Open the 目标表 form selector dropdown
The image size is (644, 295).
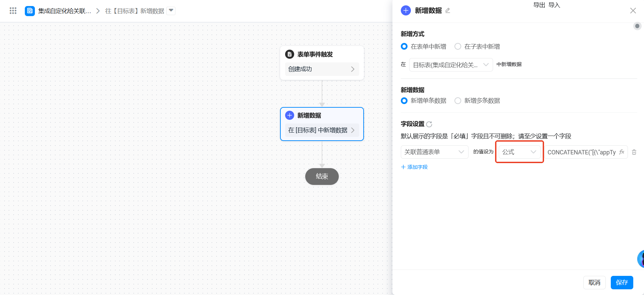(x=451, y=65)
